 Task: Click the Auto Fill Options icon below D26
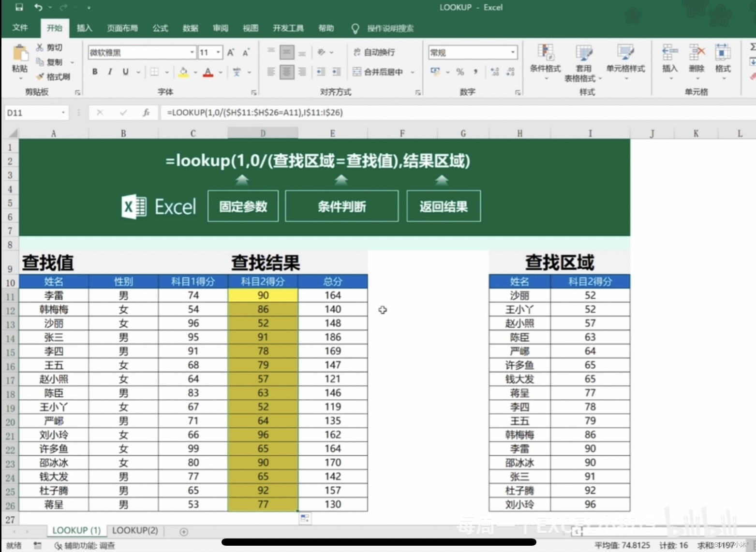pyautogui.click(x=305, y=519)
